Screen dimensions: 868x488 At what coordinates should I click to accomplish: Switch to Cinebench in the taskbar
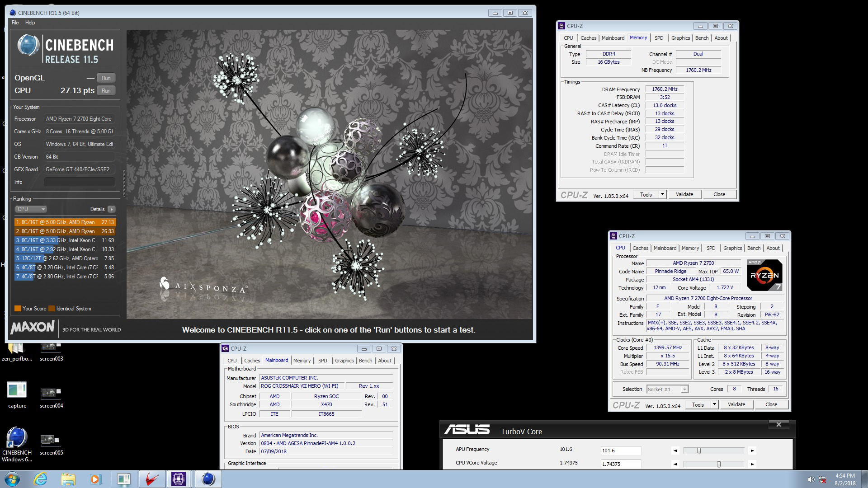208,479
